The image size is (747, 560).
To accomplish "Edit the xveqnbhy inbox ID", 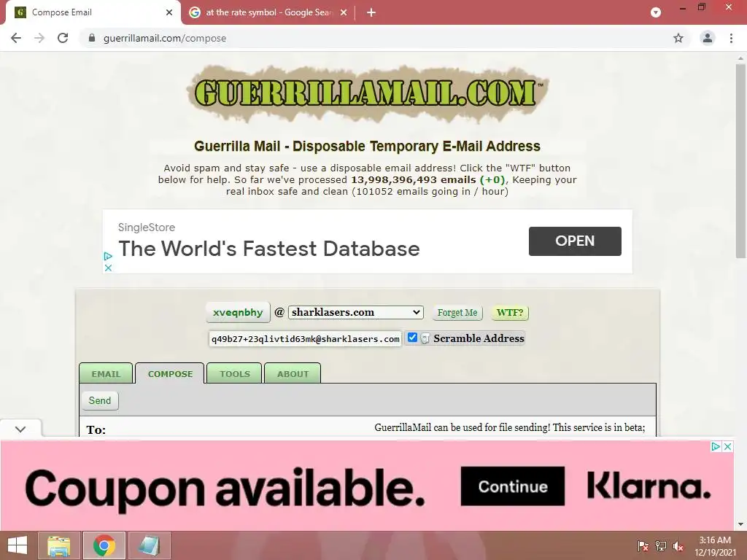I will (238, 312).
